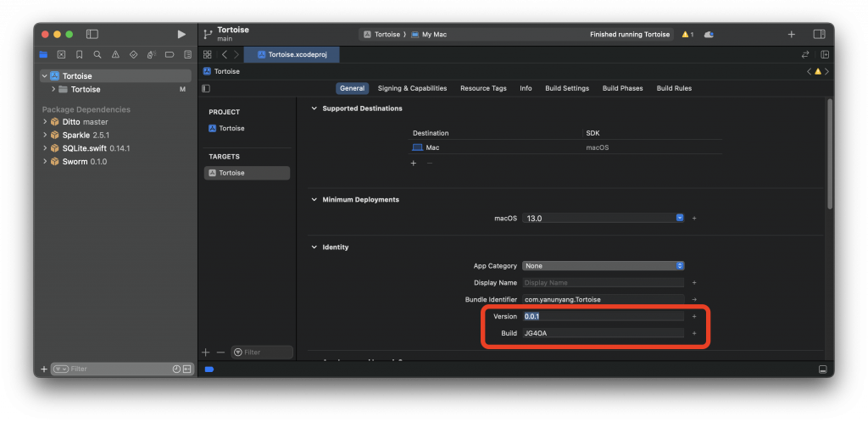Click the targets list Filter field
Viewport: 868px width, 422px height.
pyautogui.click(x=262, y=353)
